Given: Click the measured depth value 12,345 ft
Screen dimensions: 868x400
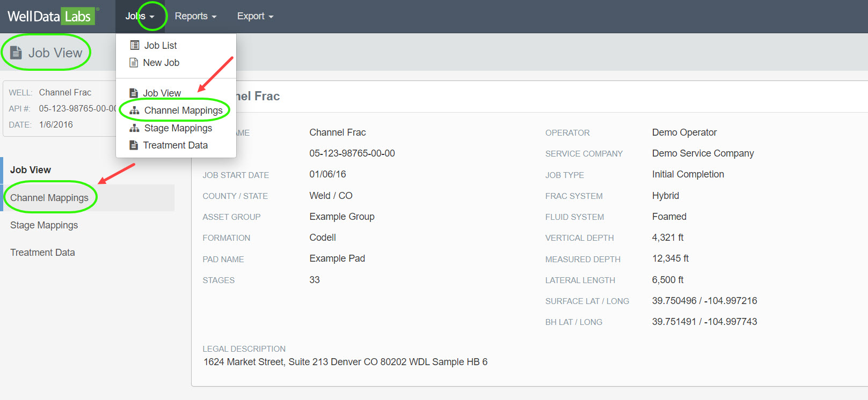Looking at the screenshot, I should pyautogui.click(x=670, y=258).
